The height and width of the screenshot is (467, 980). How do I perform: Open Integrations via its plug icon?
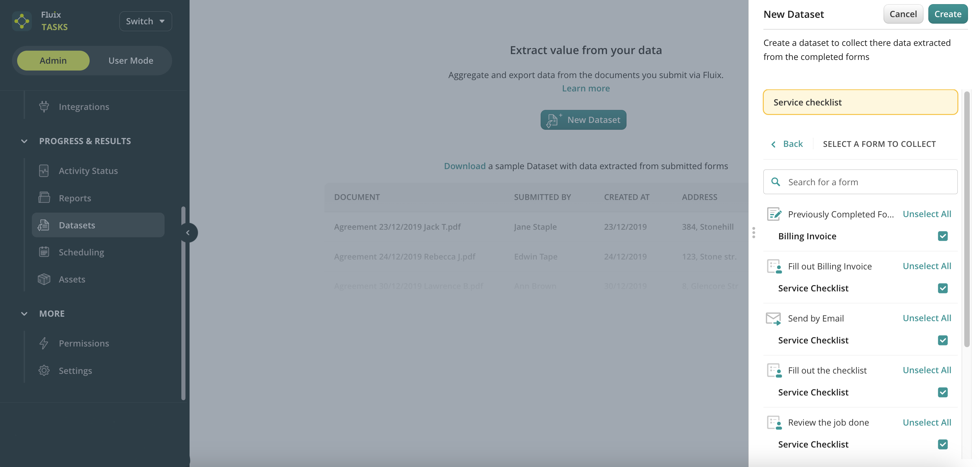(44, 106)
